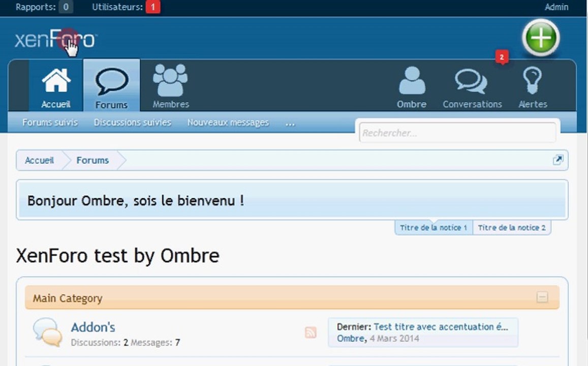Click the green plus button

coord(540,38)
